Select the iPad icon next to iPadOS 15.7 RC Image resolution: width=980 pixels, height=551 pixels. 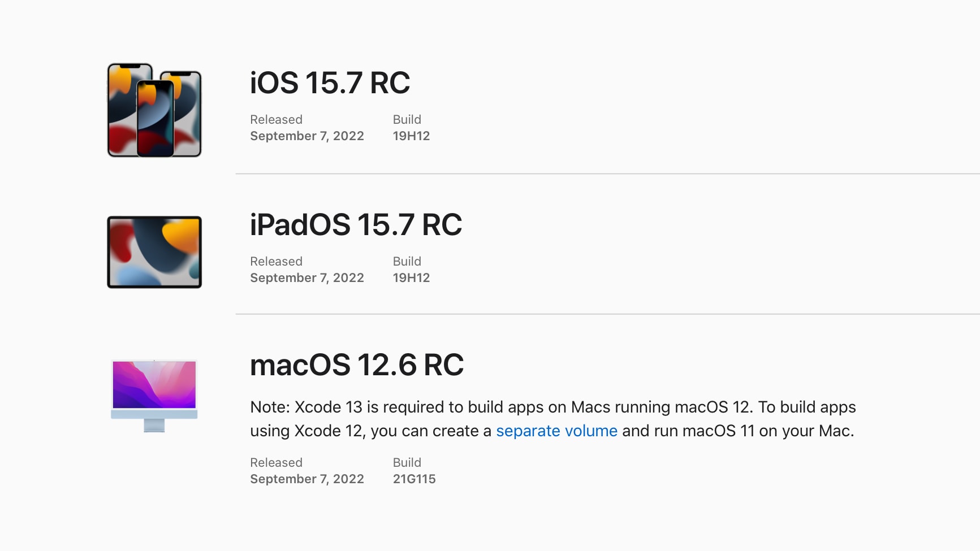pos(153,252)
